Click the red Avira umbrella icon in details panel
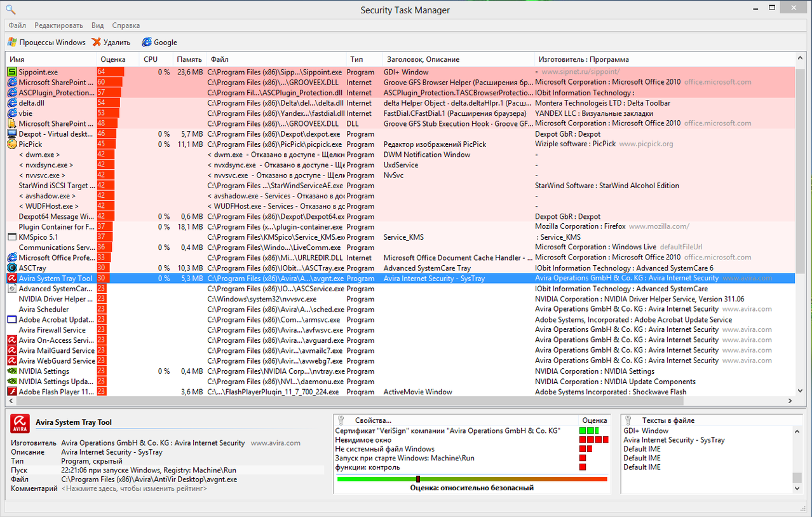This screenshot has width=812, height=517. coord(19,423)
